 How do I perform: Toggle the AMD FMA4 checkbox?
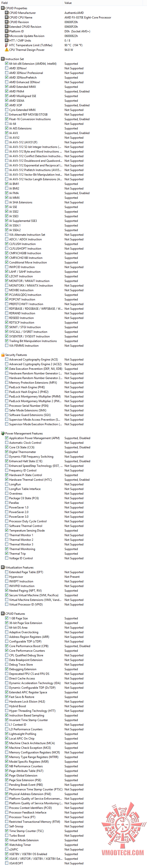pyautogui.click(x=7, y=91)
